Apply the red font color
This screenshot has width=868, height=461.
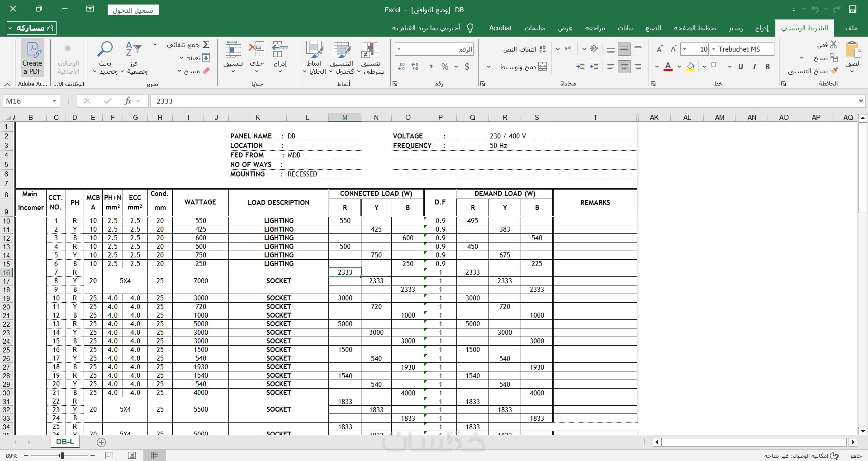(x=668, y=67)
